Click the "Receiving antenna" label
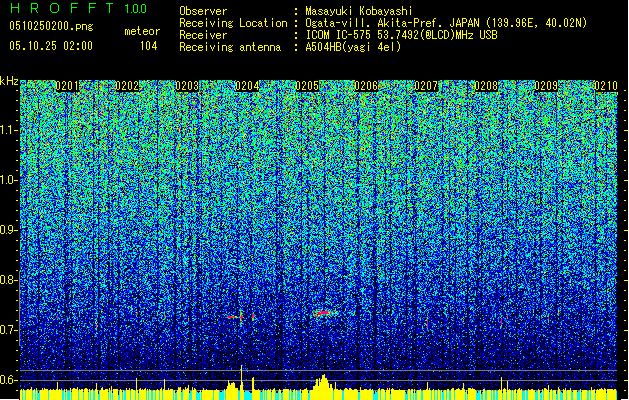629x400 pixels. point(230,47)
